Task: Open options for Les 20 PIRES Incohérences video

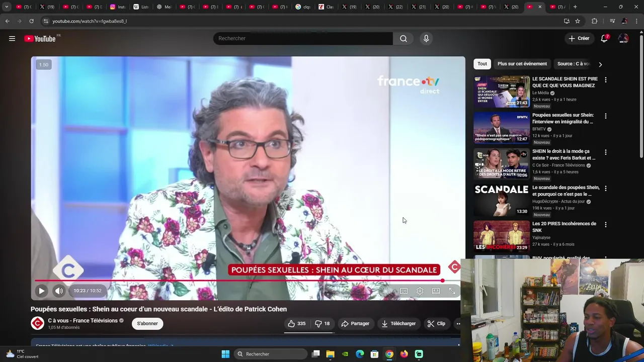Action: [606, 225]
